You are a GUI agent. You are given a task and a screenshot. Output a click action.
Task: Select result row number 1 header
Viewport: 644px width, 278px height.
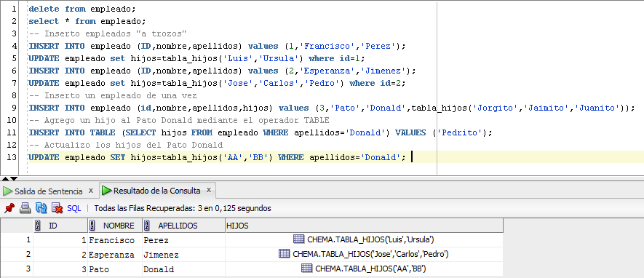(17, 239)
